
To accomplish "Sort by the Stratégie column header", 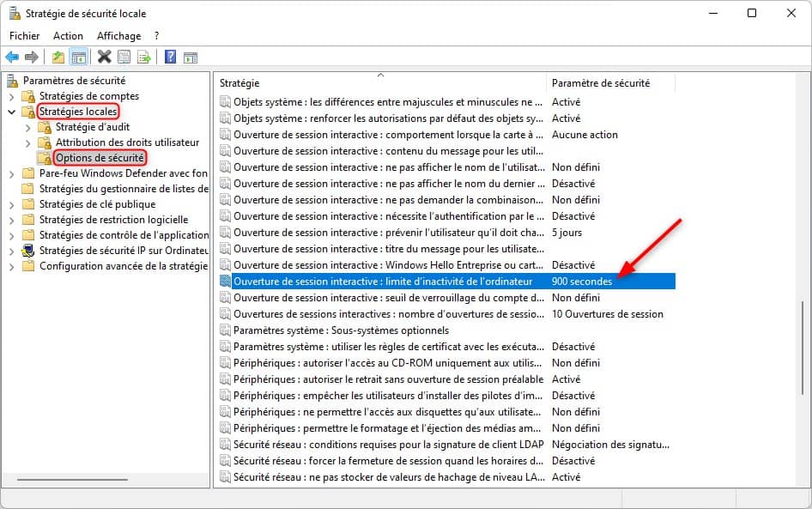I will [380, 83].
